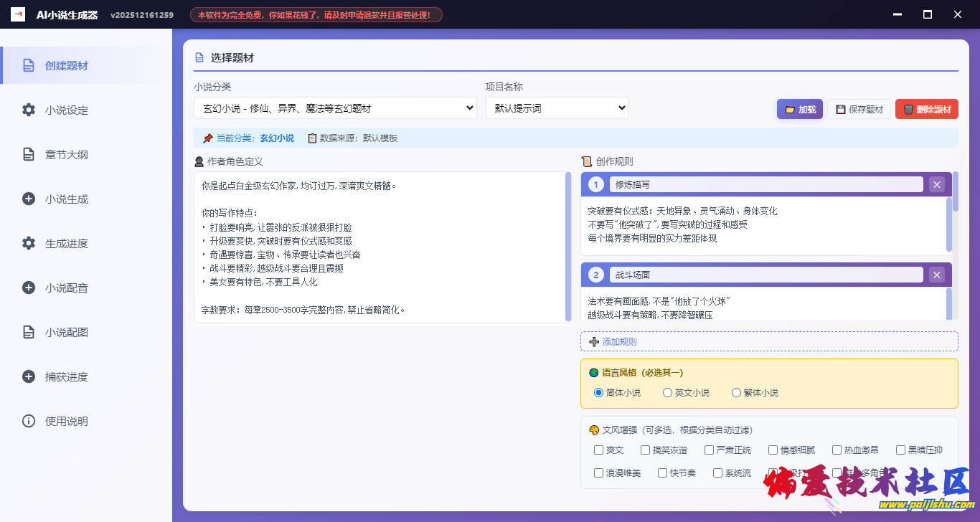This screenshot has height=522, width=980.
Task: Click the 删除题材 button
Action: (926, 108)
